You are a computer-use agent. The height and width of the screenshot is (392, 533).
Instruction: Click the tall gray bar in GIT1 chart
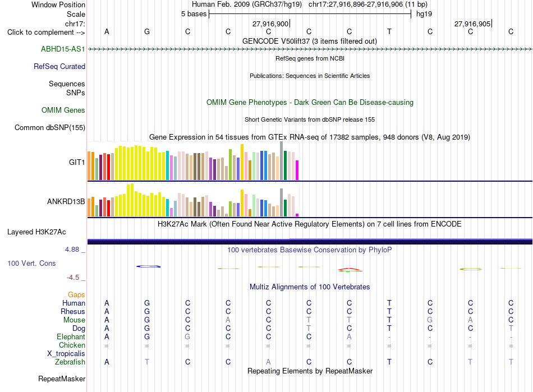[x=282, y=161]
